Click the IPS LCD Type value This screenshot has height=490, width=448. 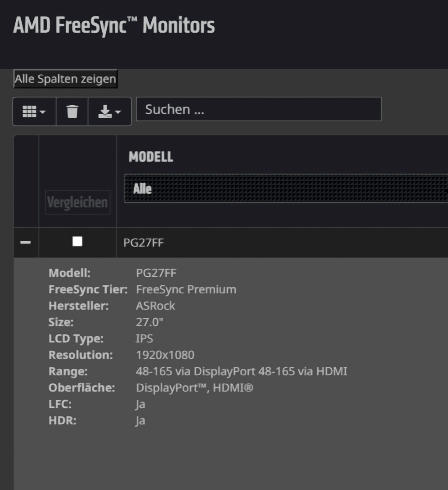coord(144,338)
